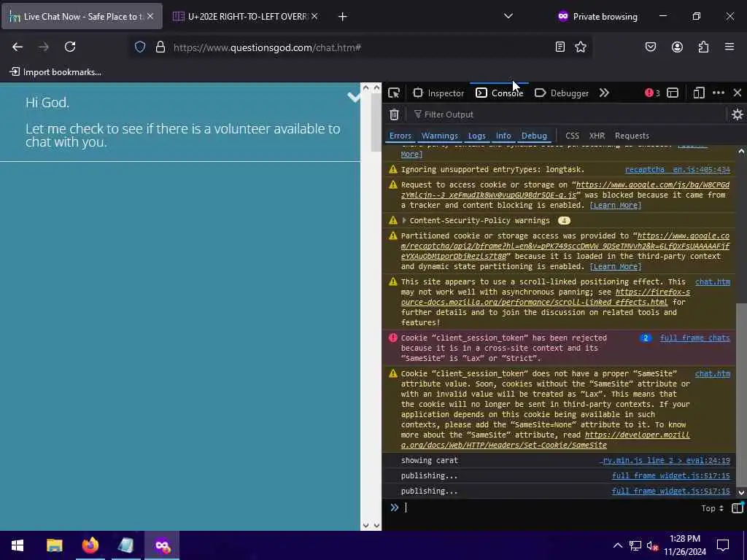Click the muted volume tray icon
Viewport: 747px width, 560px height.
pos(652,545)
